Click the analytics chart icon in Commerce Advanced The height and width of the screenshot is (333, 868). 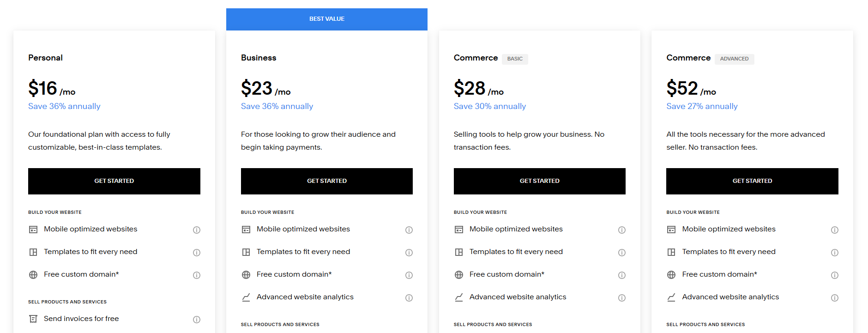pos(671,297)
